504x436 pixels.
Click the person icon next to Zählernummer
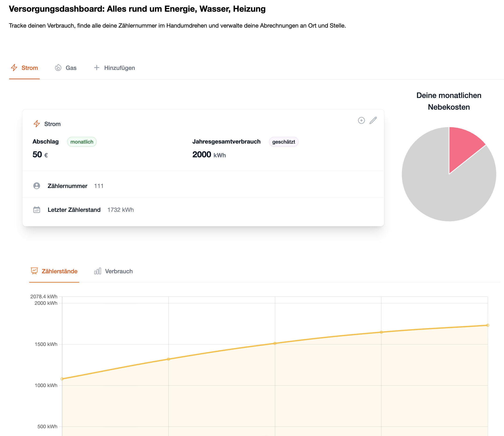37,186
